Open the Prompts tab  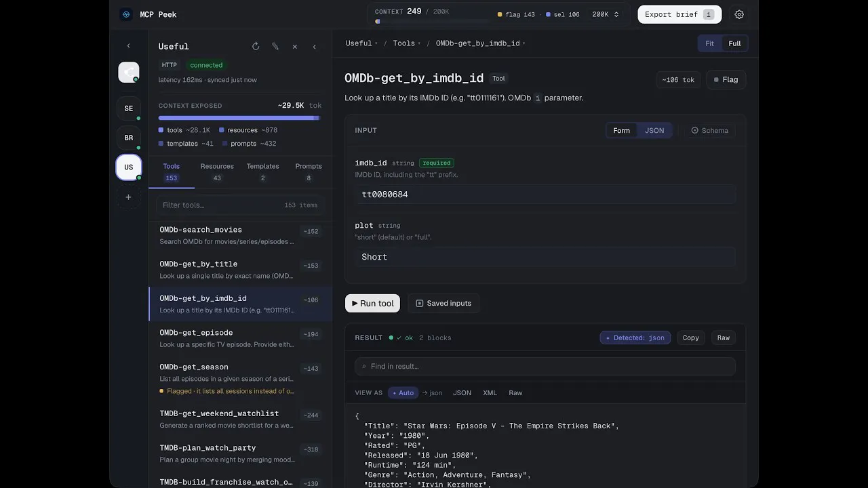(309, 171)
